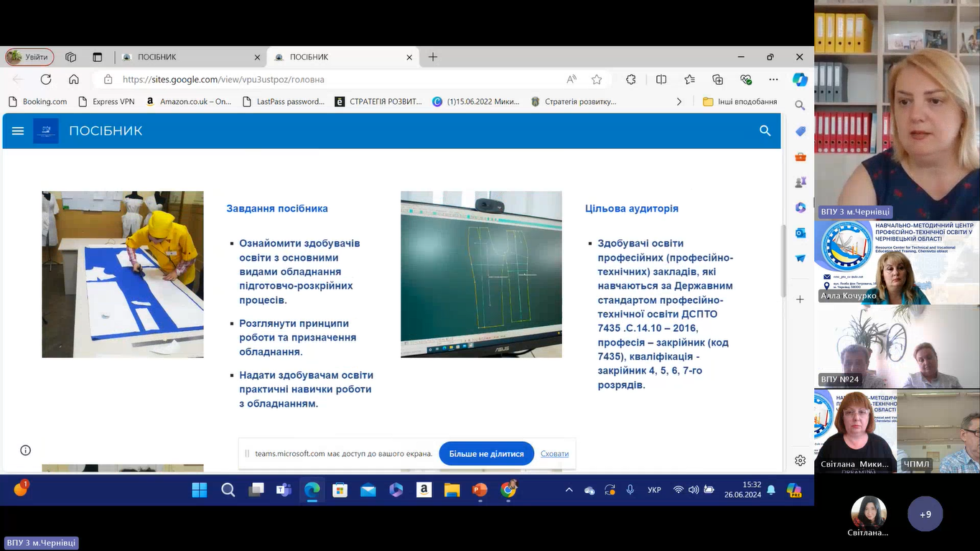This screenshot has height=551, width=980.
Task: Open the site info circle icon
Action: (26, 450)
